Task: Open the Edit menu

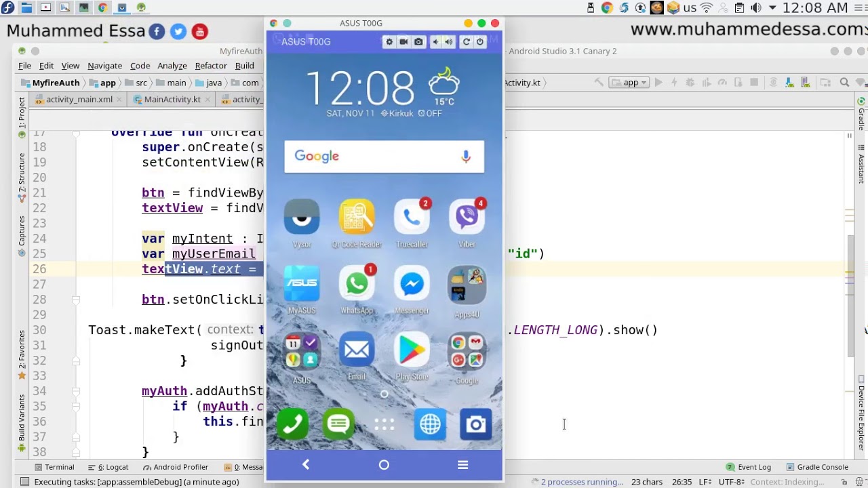Action: tap(46, 66)
